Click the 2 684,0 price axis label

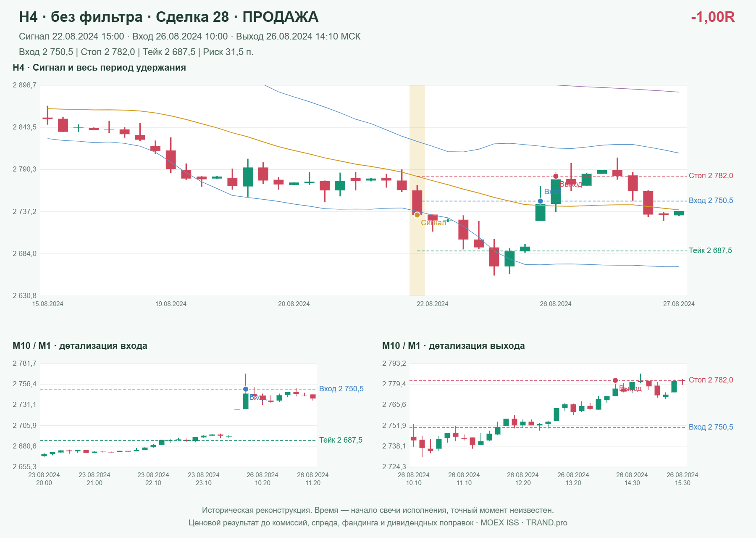tap(24, 254)
